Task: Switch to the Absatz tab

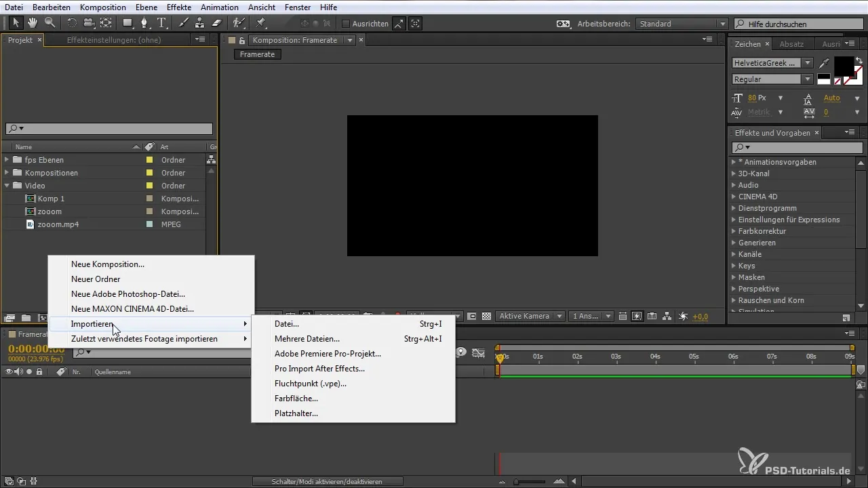Action: [x=791, y=43]
